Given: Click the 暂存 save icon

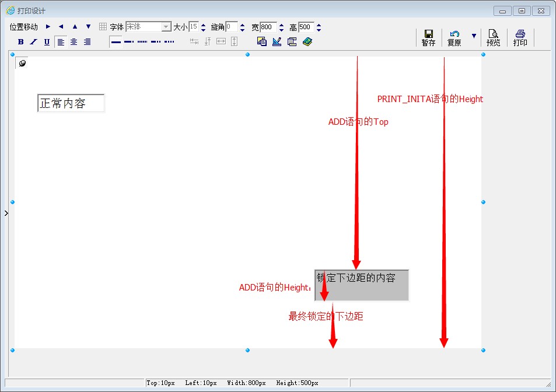Looking at the screenshot, I should click(x=428, y=38).
